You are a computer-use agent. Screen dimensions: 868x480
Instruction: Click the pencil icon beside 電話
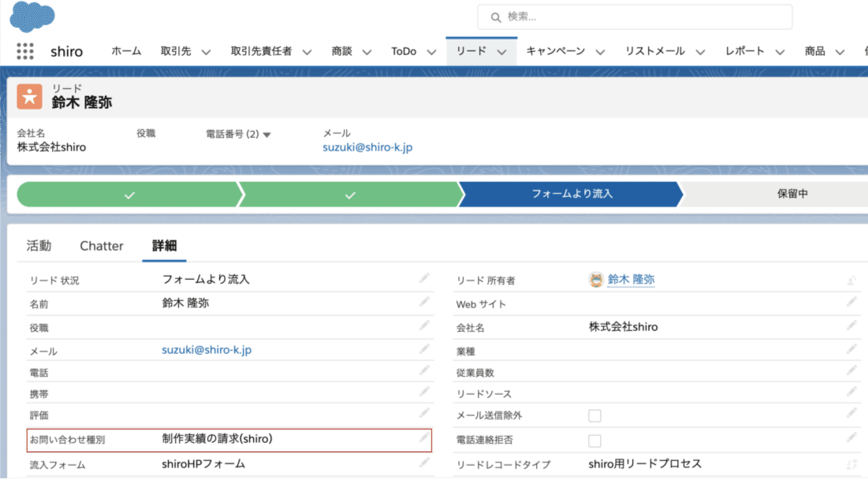pos(424,370)
